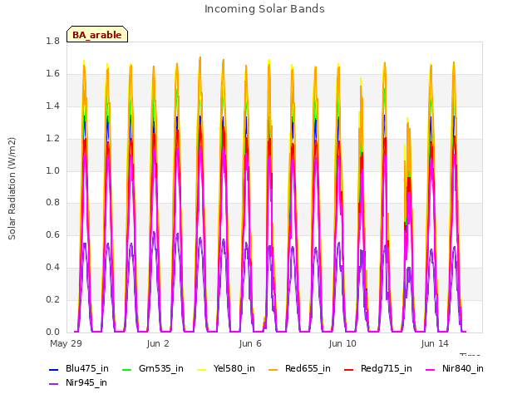Click the 0.8 y-axis tick label

(x=52, y=203)
